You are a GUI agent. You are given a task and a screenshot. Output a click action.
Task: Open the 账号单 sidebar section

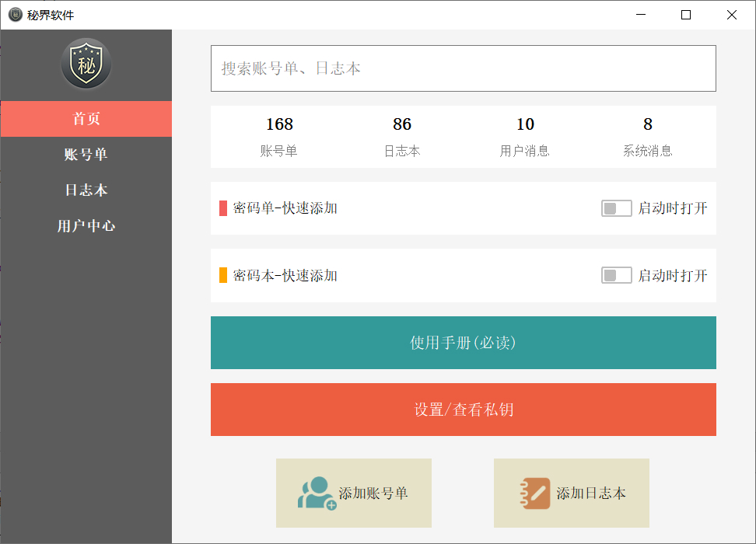tap(86, 155)
